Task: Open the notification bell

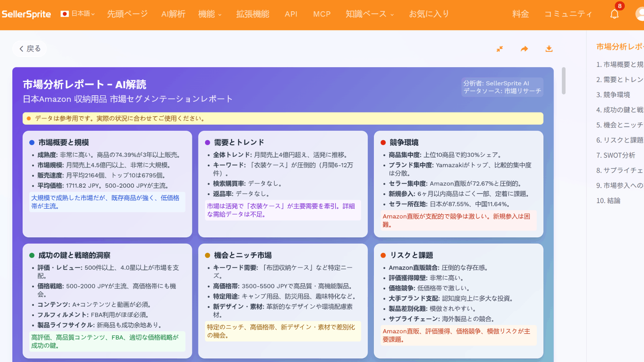Action: [614, 14]
